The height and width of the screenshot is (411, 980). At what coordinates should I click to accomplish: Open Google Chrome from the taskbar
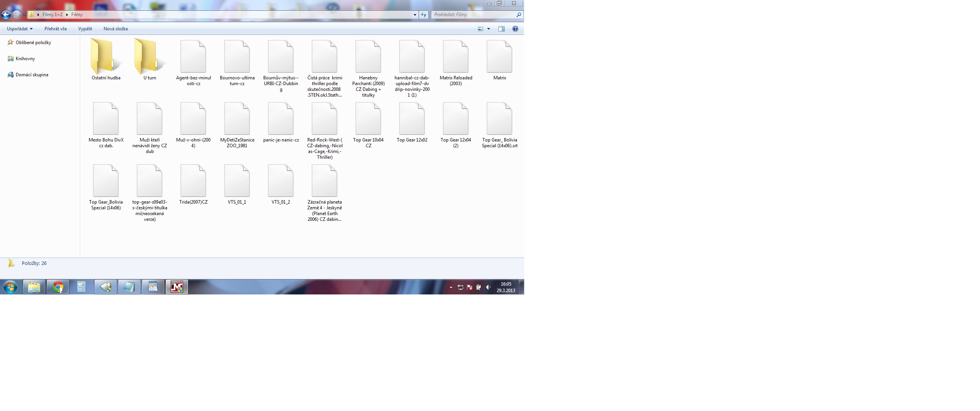pyautogui.click(x=58, y=287)
